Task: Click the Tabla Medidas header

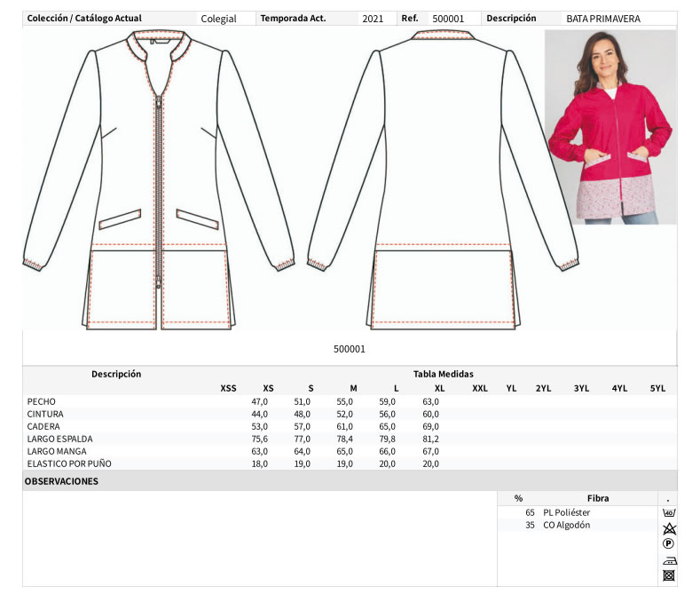Action: coord(443,374)
